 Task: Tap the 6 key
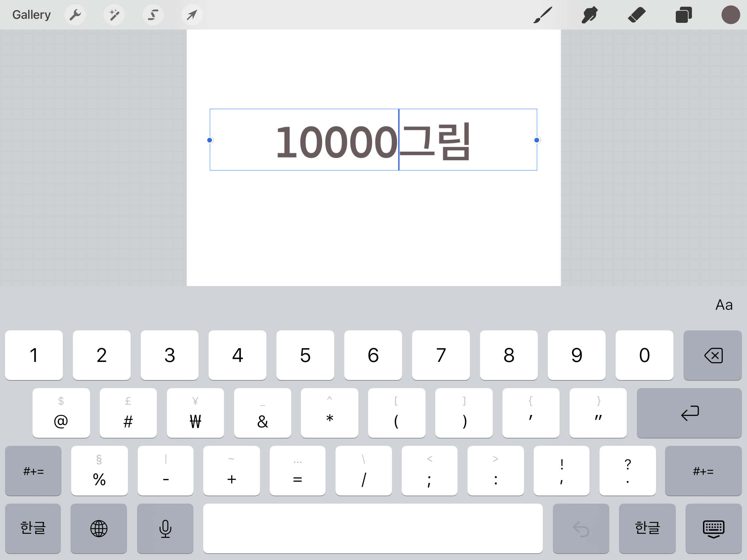coord(373,355)
